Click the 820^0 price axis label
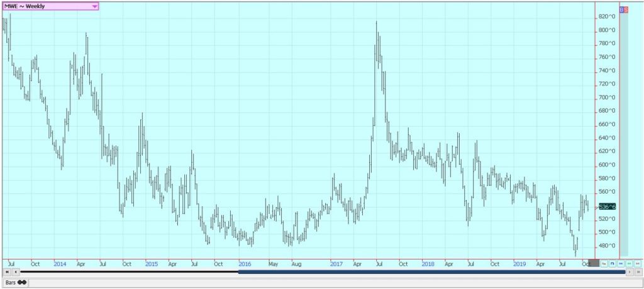The width and height of the screenshot is (644, 289). pyautogui.click(x=607, y=17)
